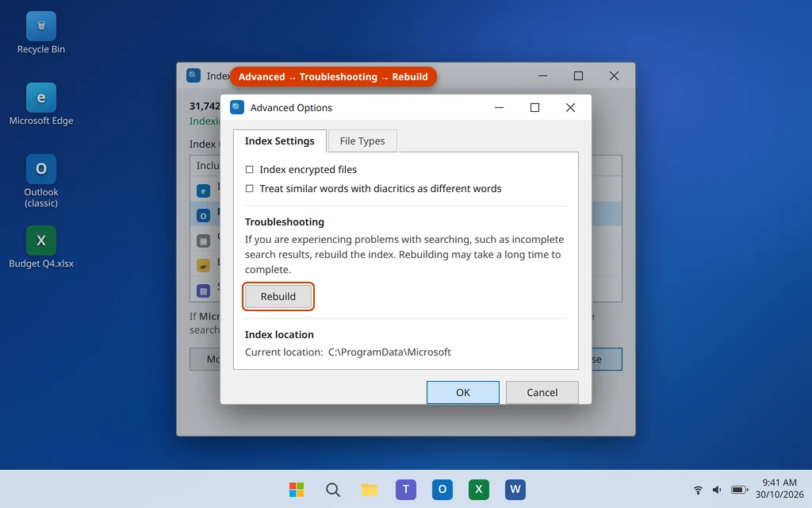
Task: Minimize the Indexing Options window
Action: click(x=542, y=75)
